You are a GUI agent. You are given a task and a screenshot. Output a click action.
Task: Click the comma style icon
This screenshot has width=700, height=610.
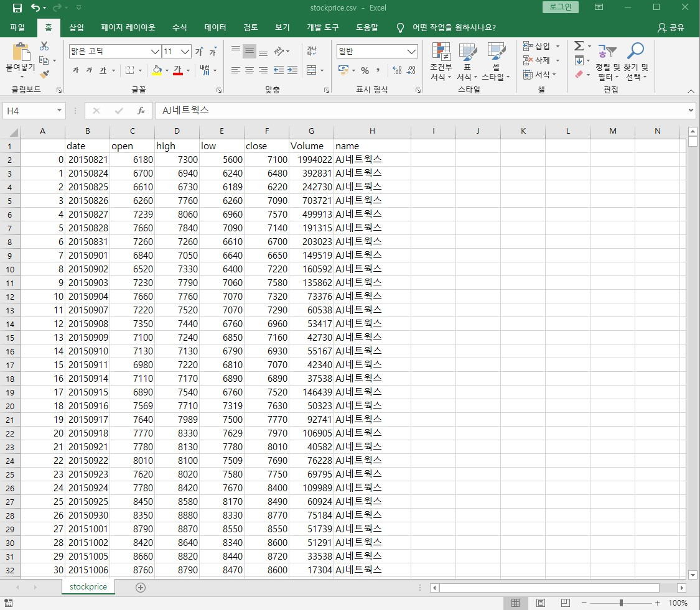coord(378,70)
